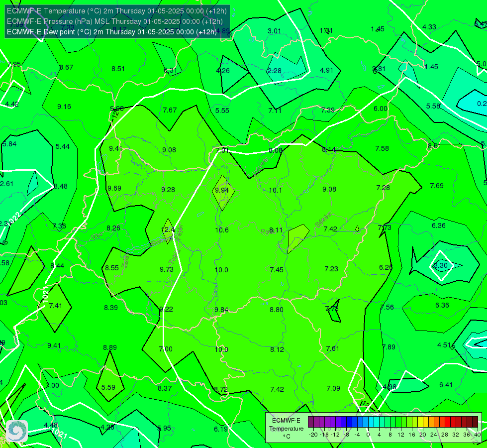Click the 3.30 value in white diamond
Screen dimensions: 487x448
coord(440,265)
